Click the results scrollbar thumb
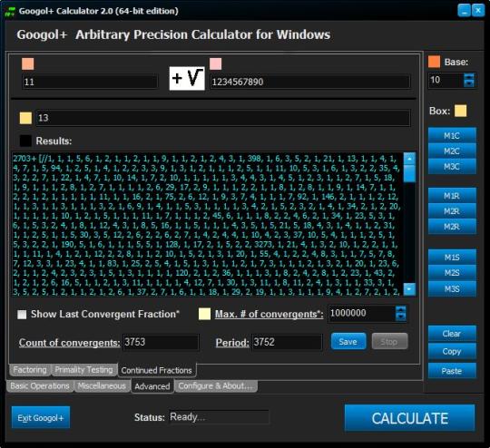 (409, 173)
